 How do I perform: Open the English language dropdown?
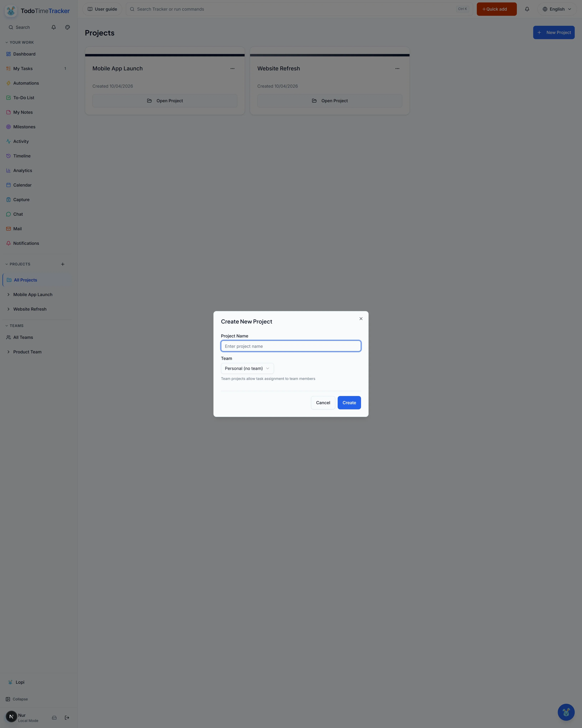(x=557, y=9)
